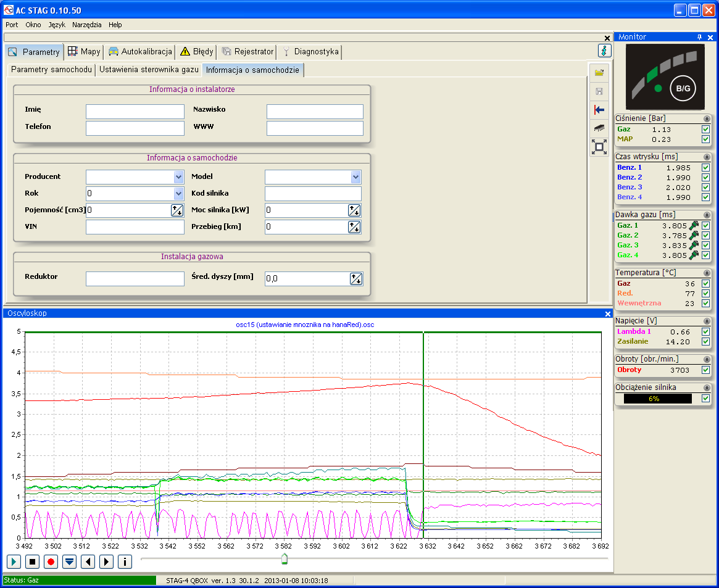719x588 pixels.
Task: Click the Imię input field
Action: point(135,111)
